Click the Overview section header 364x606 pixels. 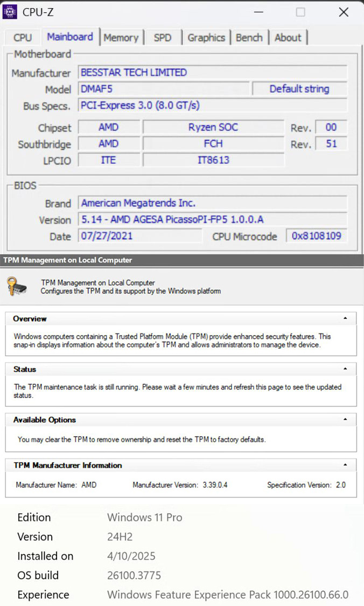click(181, 318)
